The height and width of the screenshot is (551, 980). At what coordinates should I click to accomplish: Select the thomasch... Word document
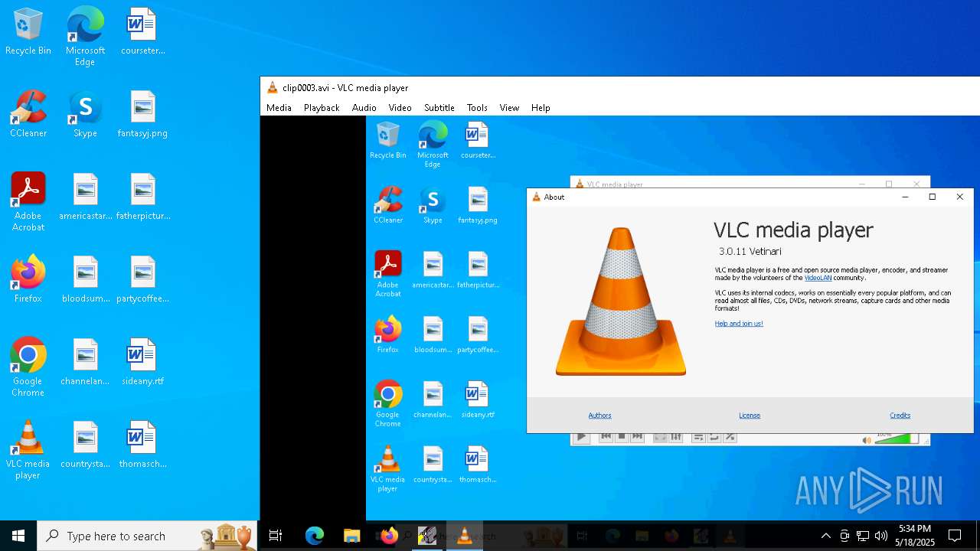tap(142, 445)
